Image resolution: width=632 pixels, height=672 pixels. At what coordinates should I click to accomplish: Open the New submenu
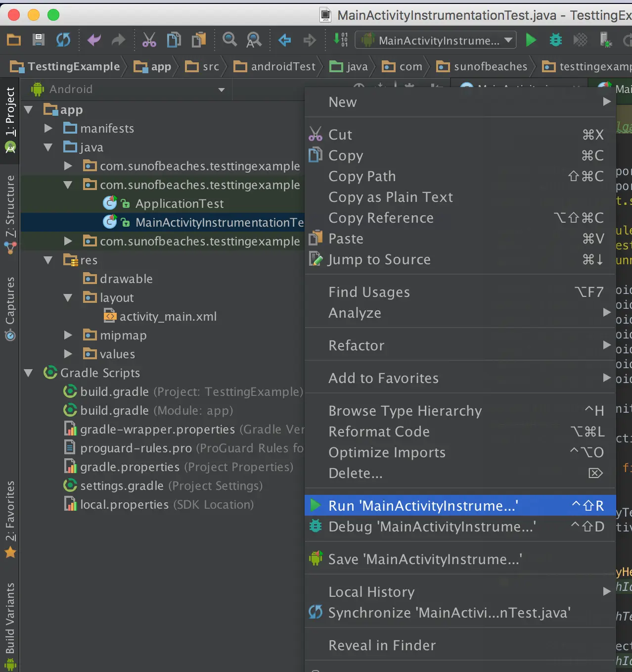(x=460, y=102)
